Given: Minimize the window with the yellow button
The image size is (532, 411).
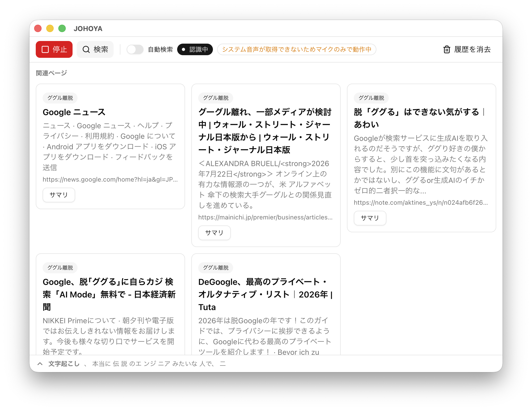Looking at the screenshot, I should point(50,28).
